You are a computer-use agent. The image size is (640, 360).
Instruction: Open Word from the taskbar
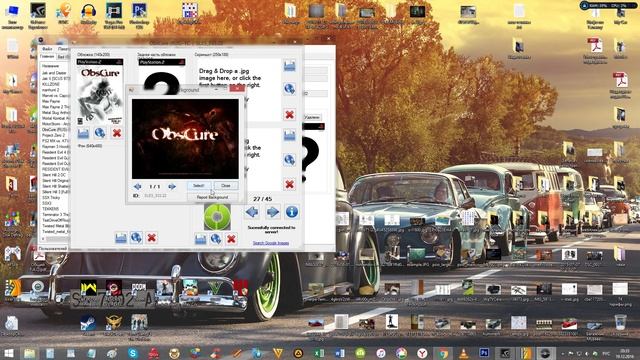(x=340, y=353)
